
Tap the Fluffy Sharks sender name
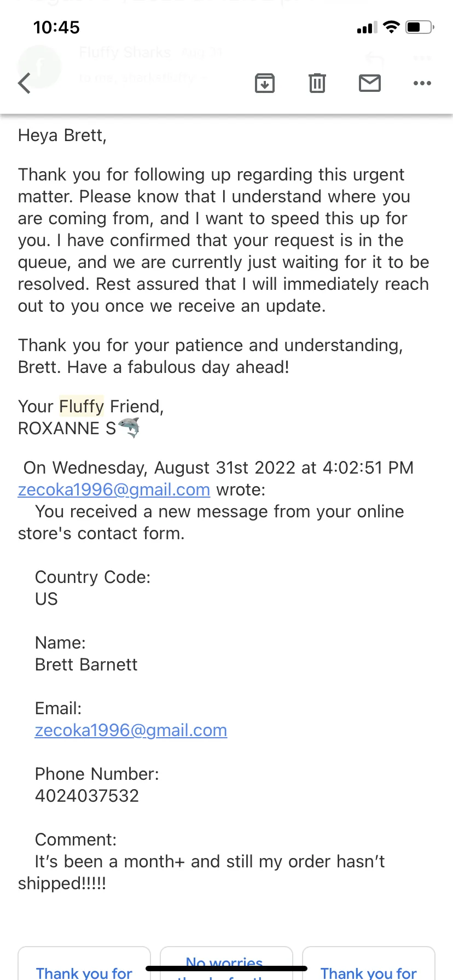[x=125, y=52]
